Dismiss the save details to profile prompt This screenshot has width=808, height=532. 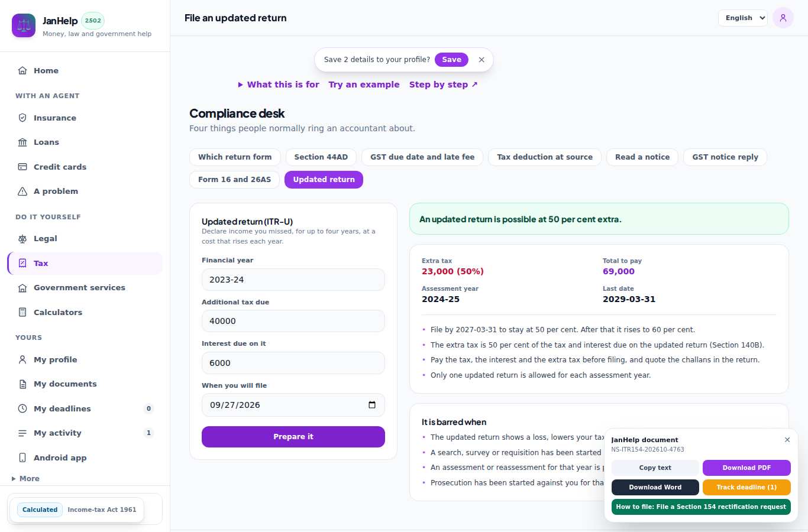click(481, 60)
